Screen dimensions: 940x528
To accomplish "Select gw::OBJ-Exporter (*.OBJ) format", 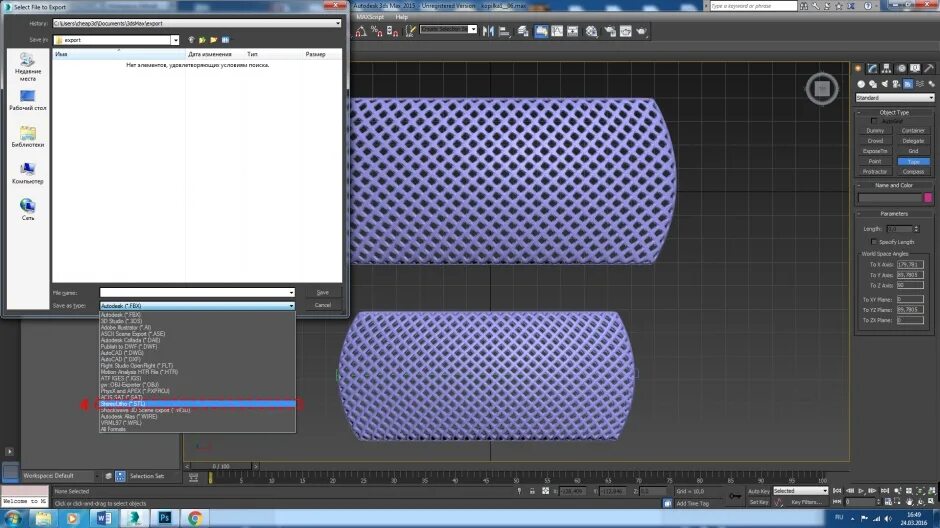I will click(x=197, y=385).
